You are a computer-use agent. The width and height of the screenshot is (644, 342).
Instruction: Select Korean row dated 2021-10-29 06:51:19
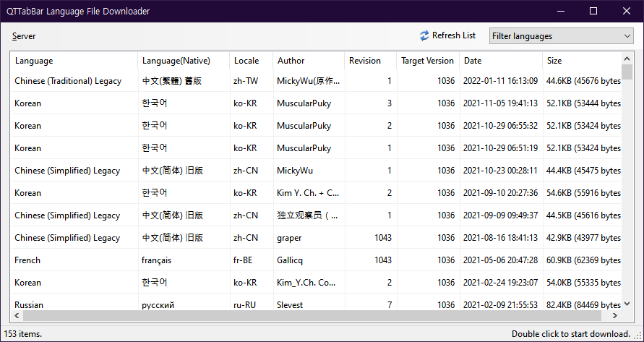317,148
